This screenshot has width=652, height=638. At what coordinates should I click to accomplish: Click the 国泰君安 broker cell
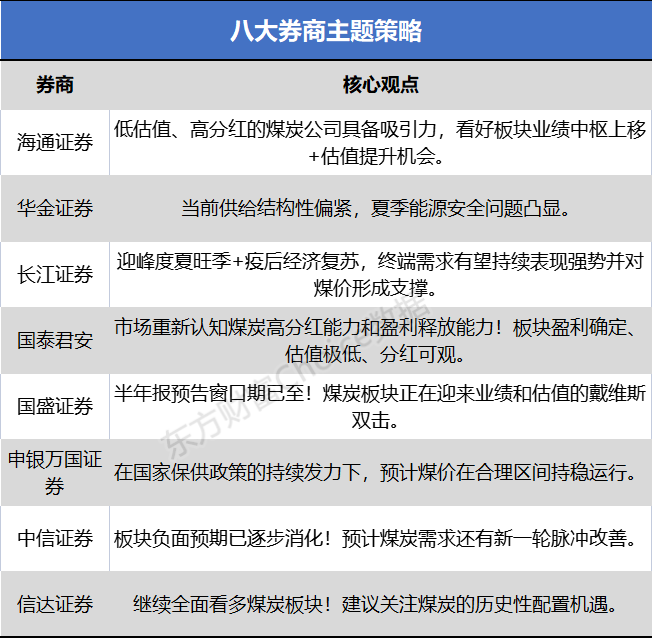click(x=55, y=340)
